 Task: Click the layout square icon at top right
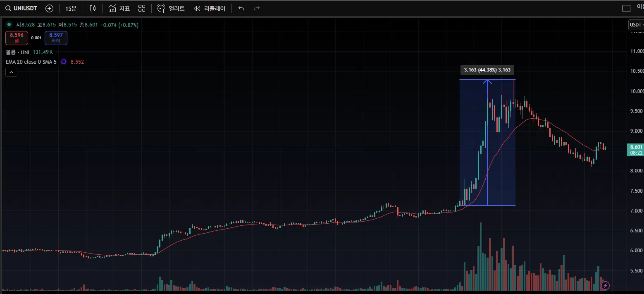[626, 8]
